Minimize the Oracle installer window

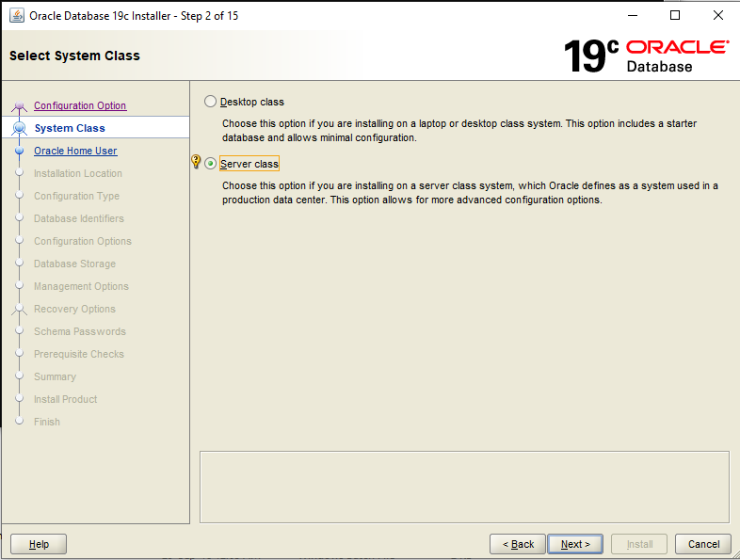pyautogui.click(x=633, y=16)
